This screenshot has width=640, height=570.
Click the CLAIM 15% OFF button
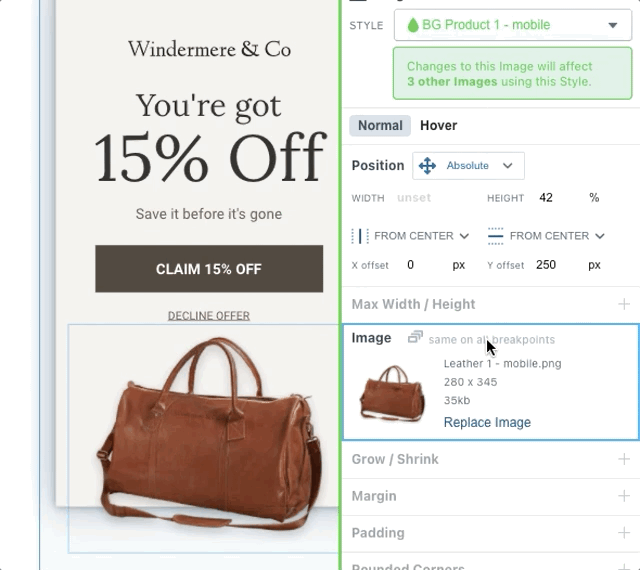pos(209,269)
